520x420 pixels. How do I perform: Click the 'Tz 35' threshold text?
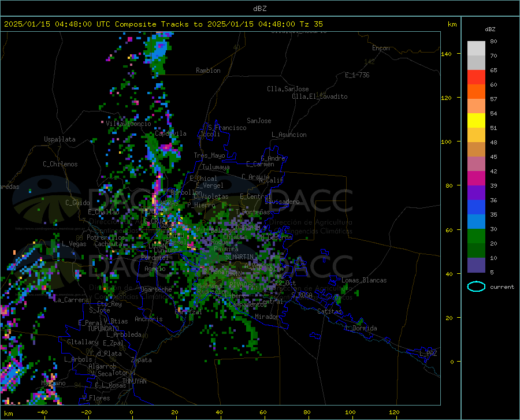[311, 24]
